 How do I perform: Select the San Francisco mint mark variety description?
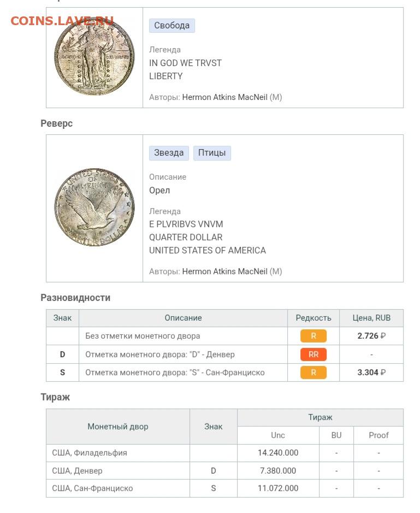(175, 373)
